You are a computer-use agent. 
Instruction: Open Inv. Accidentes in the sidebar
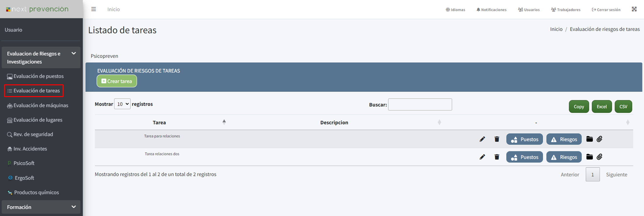[x=27, y=149]
